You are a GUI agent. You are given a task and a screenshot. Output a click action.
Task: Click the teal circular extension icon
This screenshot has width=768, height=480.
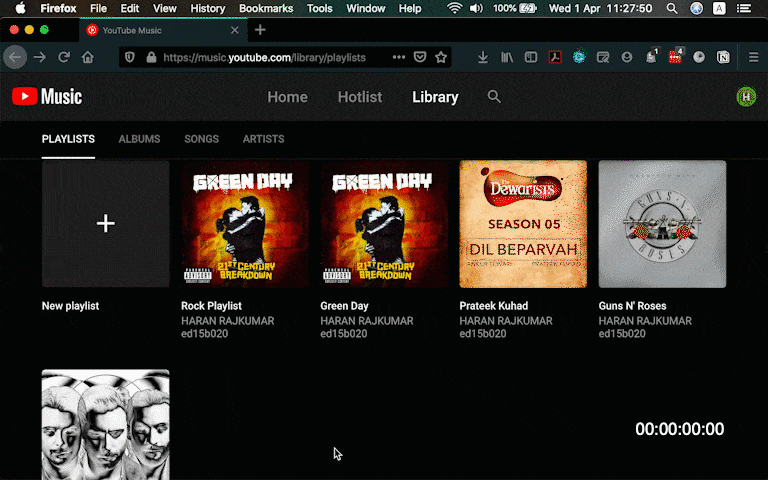[x=579, y=57]
